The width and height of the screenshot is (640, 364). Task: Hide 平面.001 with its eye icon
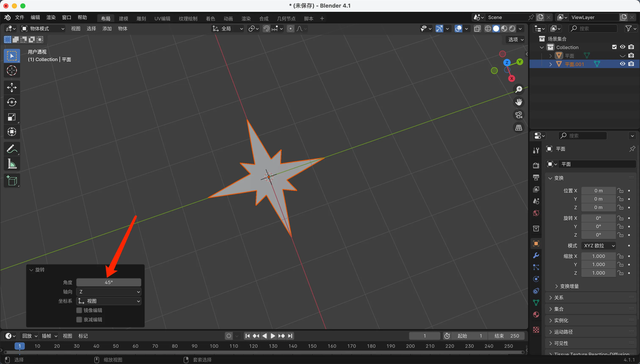(x=622, y=64)
